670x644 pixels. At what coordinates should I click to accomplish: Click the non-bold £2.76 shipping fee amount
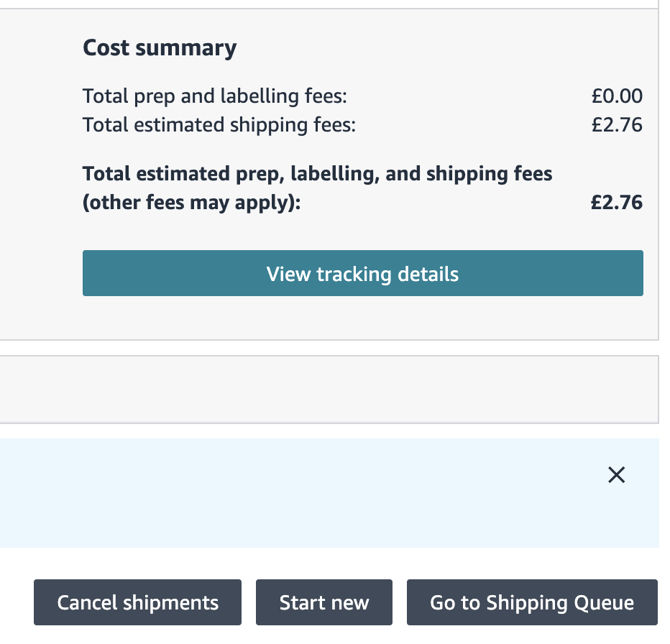coord(617,125)
